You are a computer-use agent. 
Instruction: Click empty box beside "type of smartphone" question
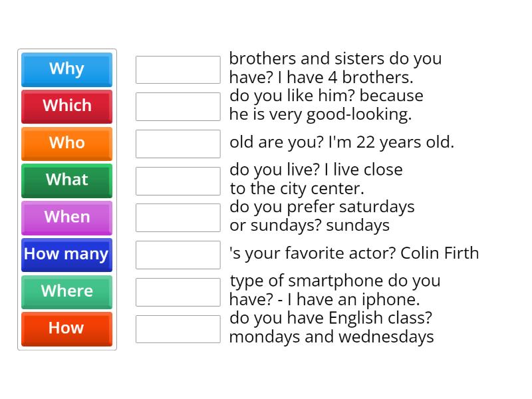pos(178,292)
